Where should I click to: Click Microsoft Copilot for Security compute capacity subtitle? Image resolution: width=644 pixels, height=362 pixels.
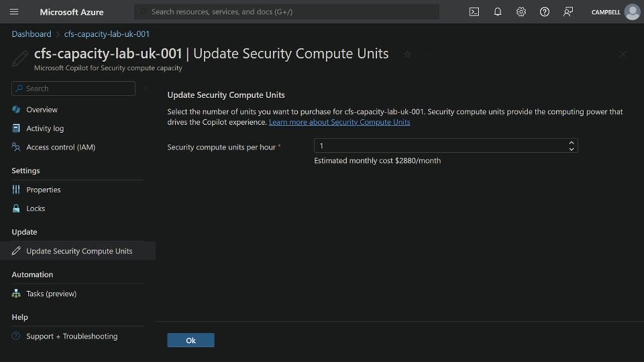pyautogui.click(x=108, y=67)
